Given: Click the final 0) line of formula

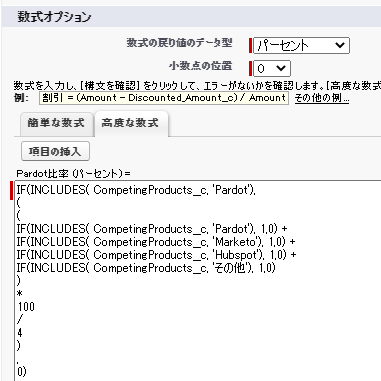Looking at the screenshot, I should click(x=21, y=371).
